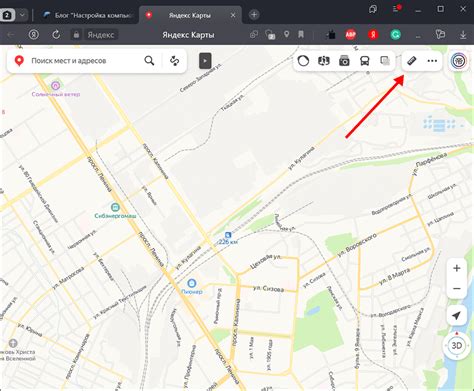Image resolution: width=474 pixels, height=391 pixels.
Task: Open the downloads arrow icon
Action: coord(463,34)
